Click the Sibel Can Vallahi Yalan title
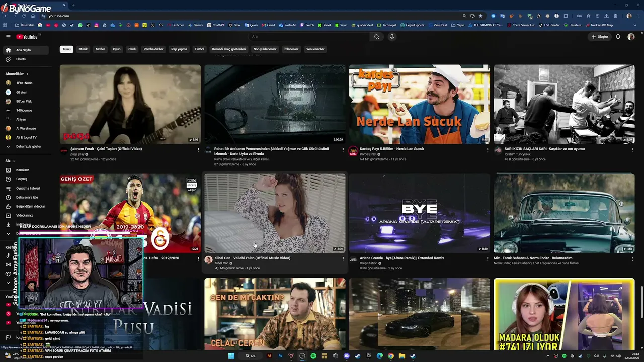This screenshot has height=362, width=644. [253, 258]
